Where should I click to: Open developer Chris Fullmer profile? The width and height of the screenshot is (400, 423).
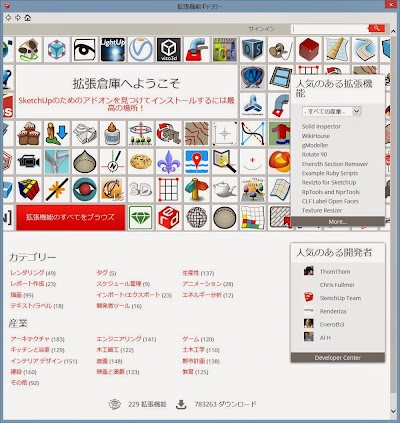(x=337, y=285)
